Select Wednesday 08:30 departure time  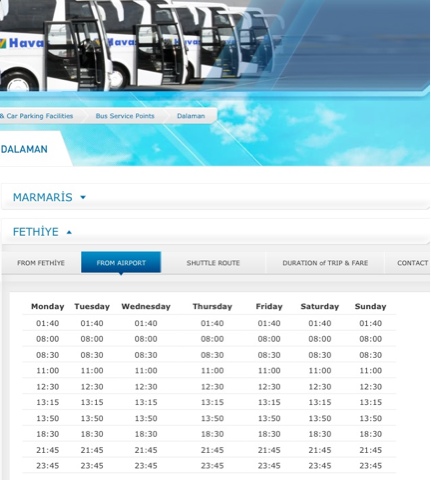(x=146, y=355)
